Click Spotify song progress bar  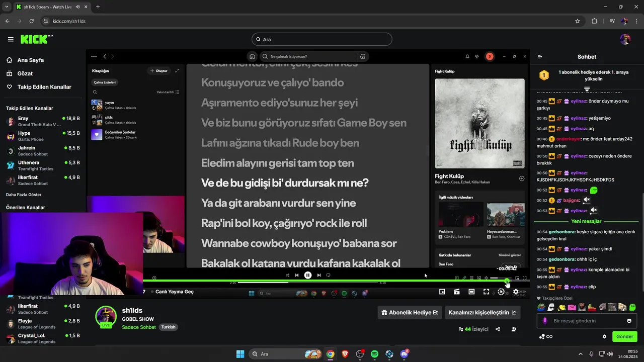point(307,283)
